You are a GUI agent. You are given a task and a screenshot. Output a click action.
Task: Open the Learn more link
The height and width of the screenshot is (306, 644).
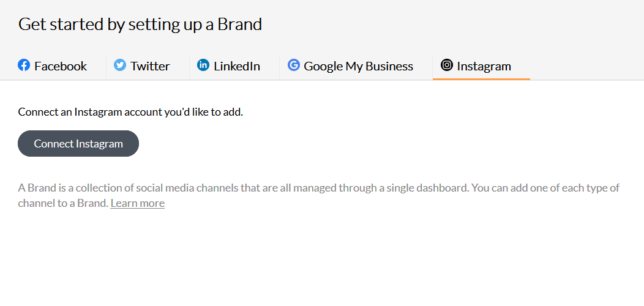point(138,203)
